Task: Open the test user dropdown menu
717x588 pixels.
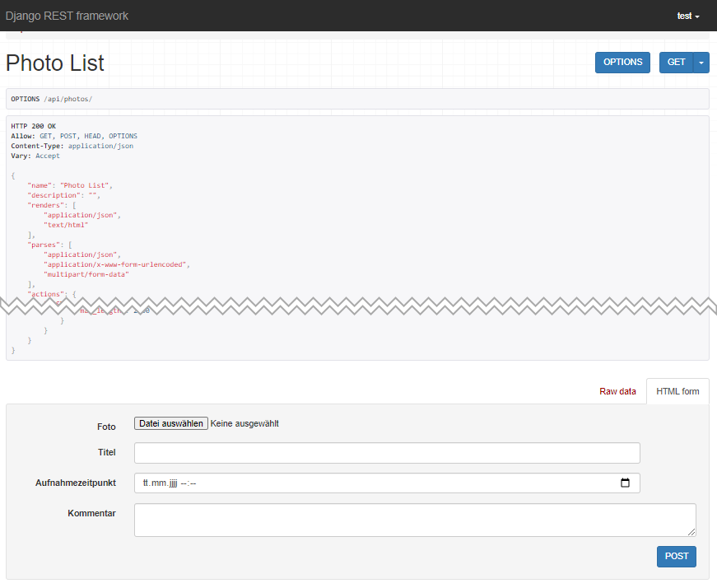Action: click(x=688, y=16)
